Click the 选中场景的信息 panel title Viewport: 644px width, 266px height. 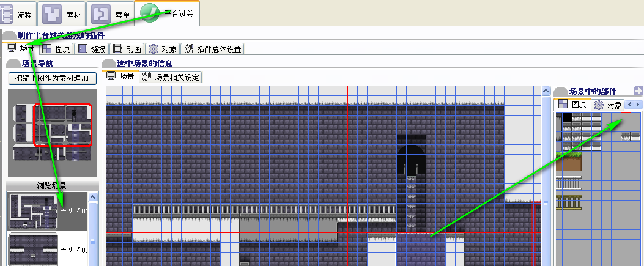click(x=144, y=63)
